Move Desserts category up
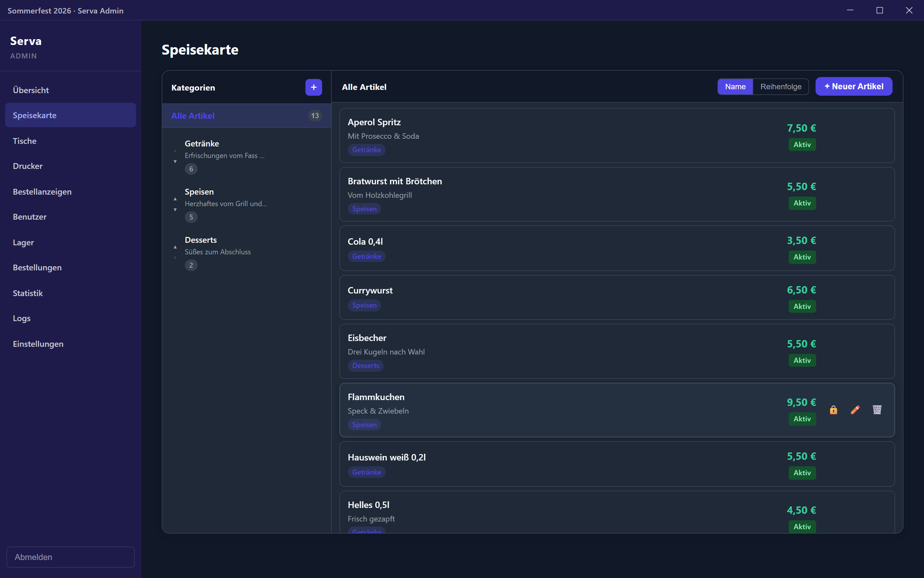The height and width of the screenshot is (578, 924). pos(175,247)
